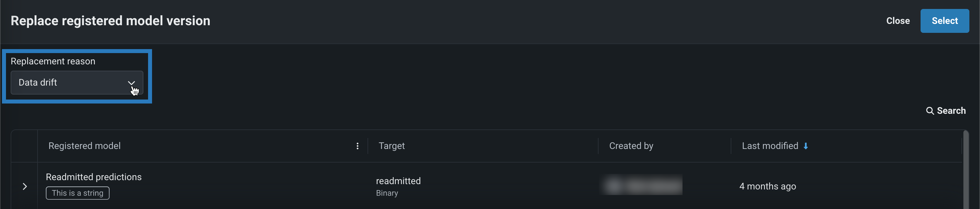Viewport: 980px width, 209px height.
Task: Open the Replacement reason dropdown showing Data drift
Action: pyautogui.click(x=76, y=83)
